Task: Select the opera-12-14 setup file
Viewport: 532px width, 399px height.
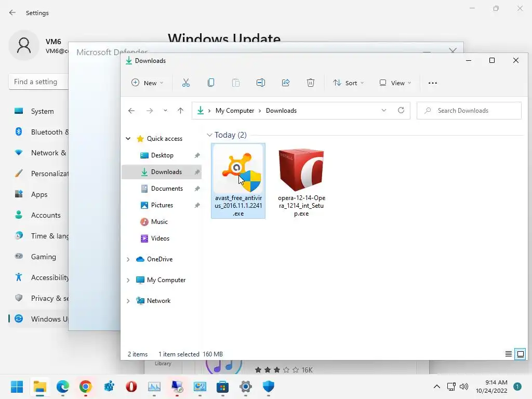Action: [x=301, y=180]
